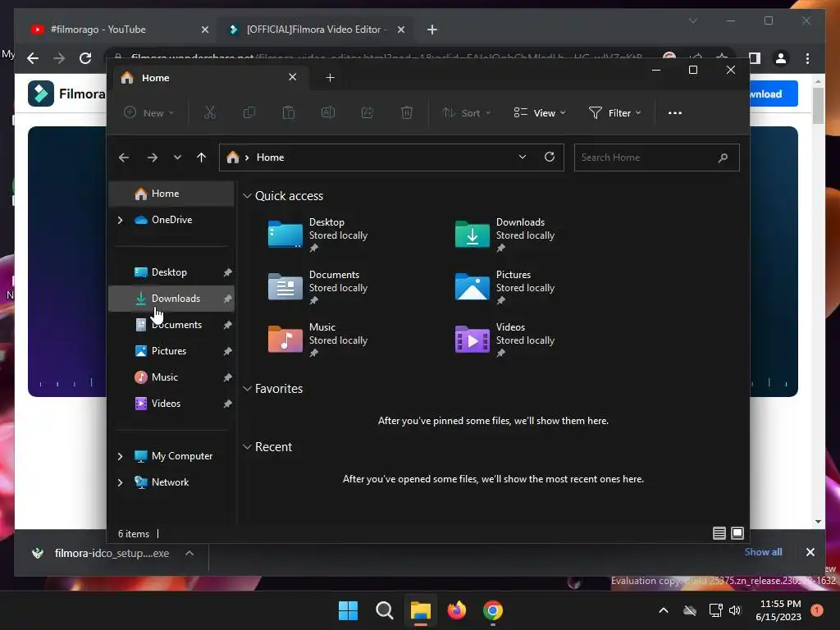Click the Paste clipboard icon in Explorer toolbar
The height and width of the screenshot is (630, 840).
tap(288, 112)
